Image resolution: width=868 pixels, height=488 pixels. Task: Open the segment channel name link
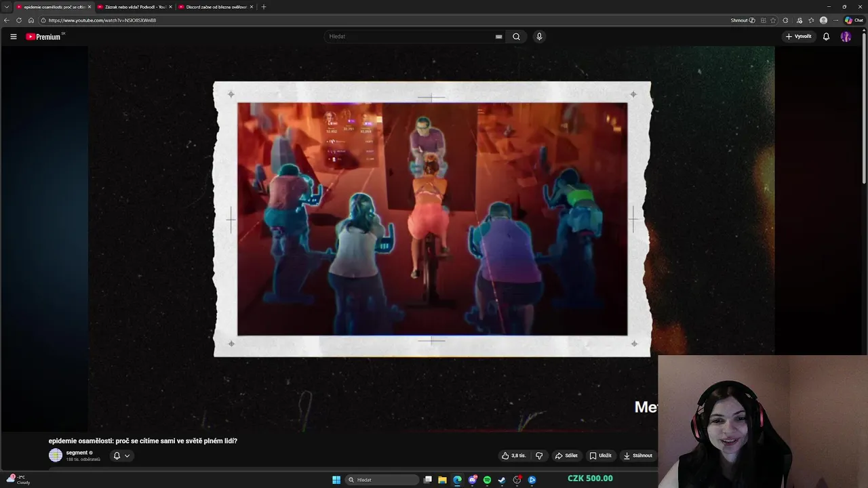(77, 453)
